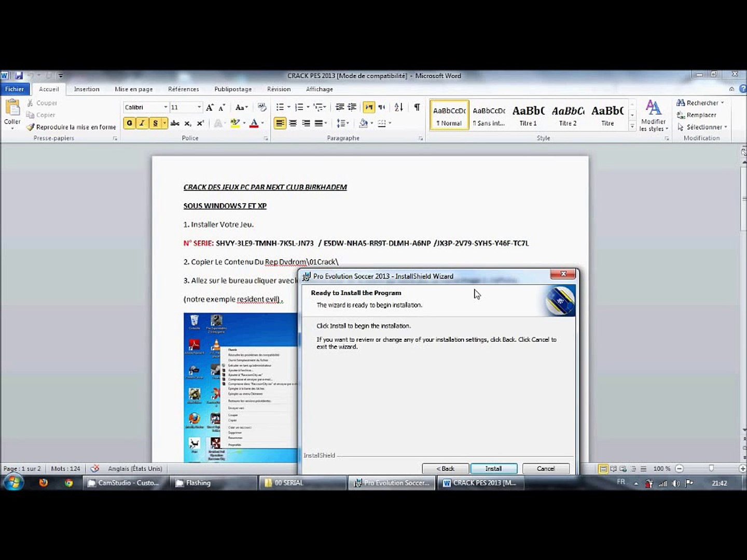Click the clear formatting icon
Screen dimensions: 747x560
262,107
